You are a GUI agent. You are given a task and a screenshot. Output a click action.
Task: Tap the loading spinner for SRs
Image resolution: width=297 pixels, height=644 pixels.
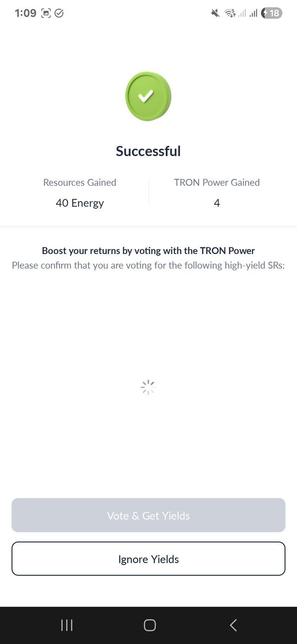pos(148,387)
